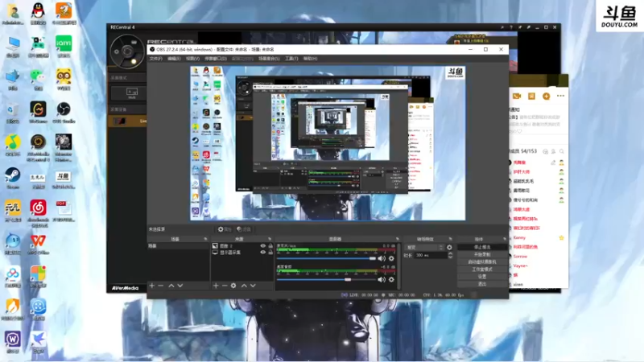
Task: Pop out the 混音器 dock panel
Action: [397, 239]
